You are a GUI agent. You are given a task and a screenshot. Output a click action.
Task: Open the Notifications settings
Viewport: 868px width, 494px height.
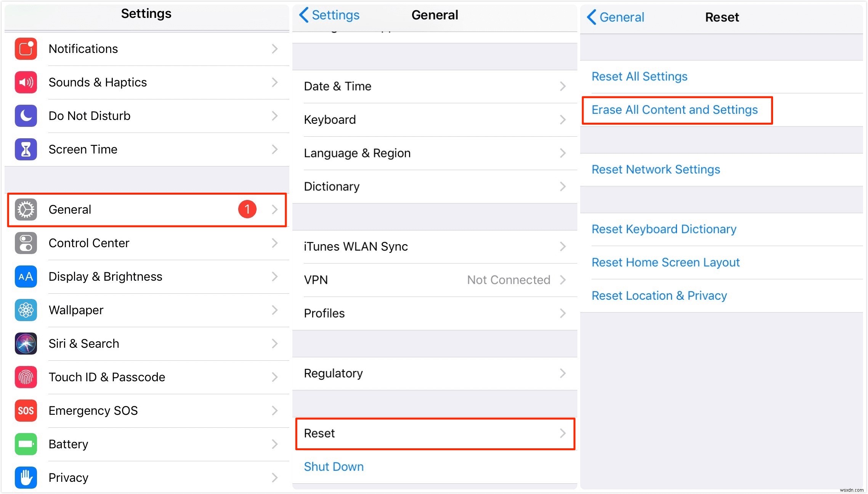point(147,49)
